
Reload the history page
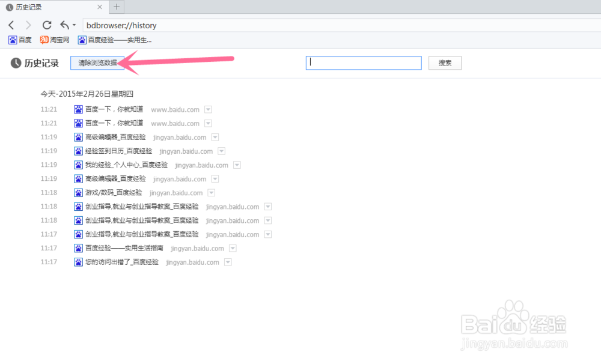pos(47,25)
